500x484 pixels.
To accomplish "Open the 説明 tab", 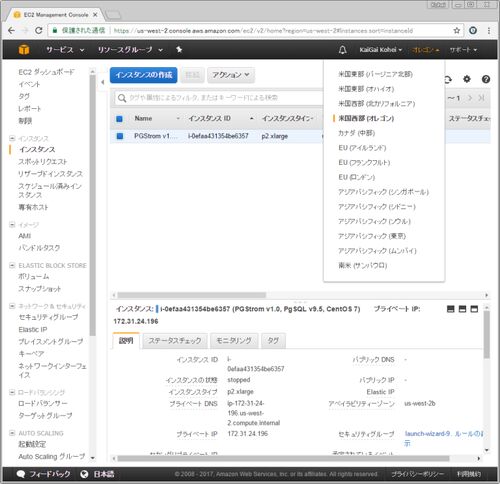I will click(x=126, y=341).
